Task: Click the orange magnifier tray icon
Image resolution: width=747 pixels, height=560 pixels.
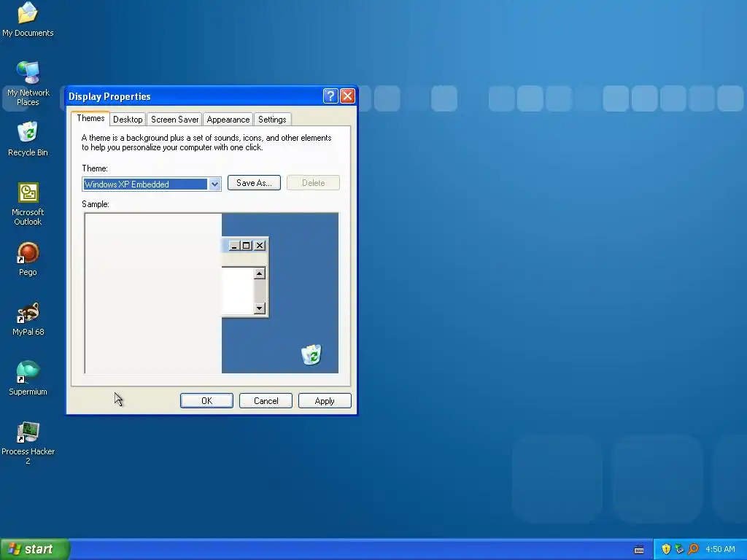Action: click(693, 549)
